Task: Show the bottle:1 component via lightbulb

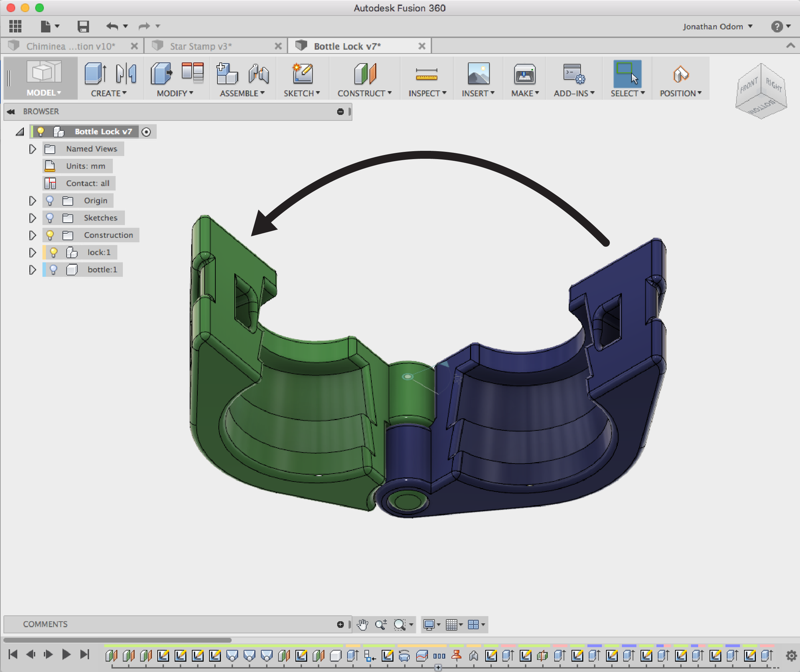Action: tap(54, 270)
